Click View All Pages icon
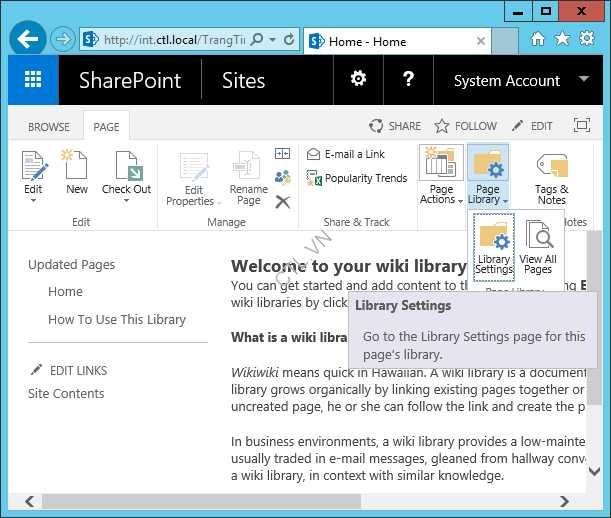Screen dimensions: 611x518 (x=538, y=246)
